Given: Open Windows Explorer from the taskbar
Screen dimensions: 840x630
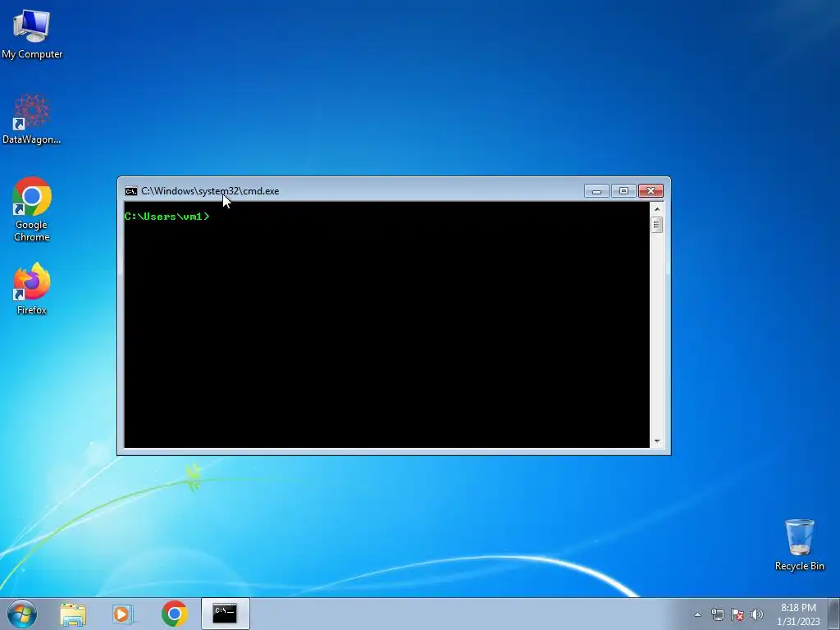Looking at the screenshot, I should point(73,614).
